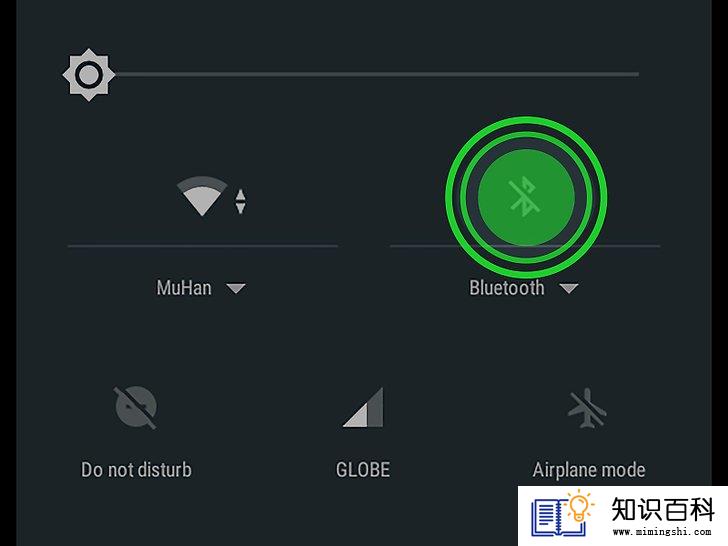Click the MuHan network label
This screenshot has width=728, height=546.
click(x=184, y=288)
